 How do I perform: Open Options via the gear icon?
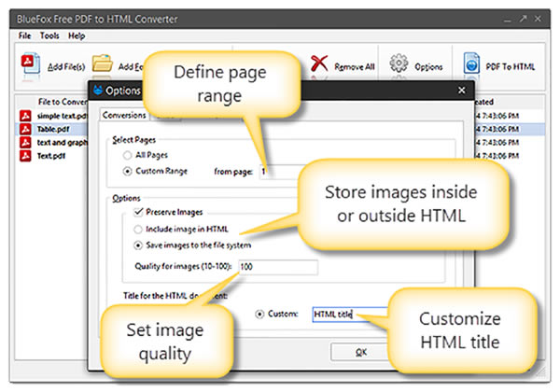(x=401, y=65)
